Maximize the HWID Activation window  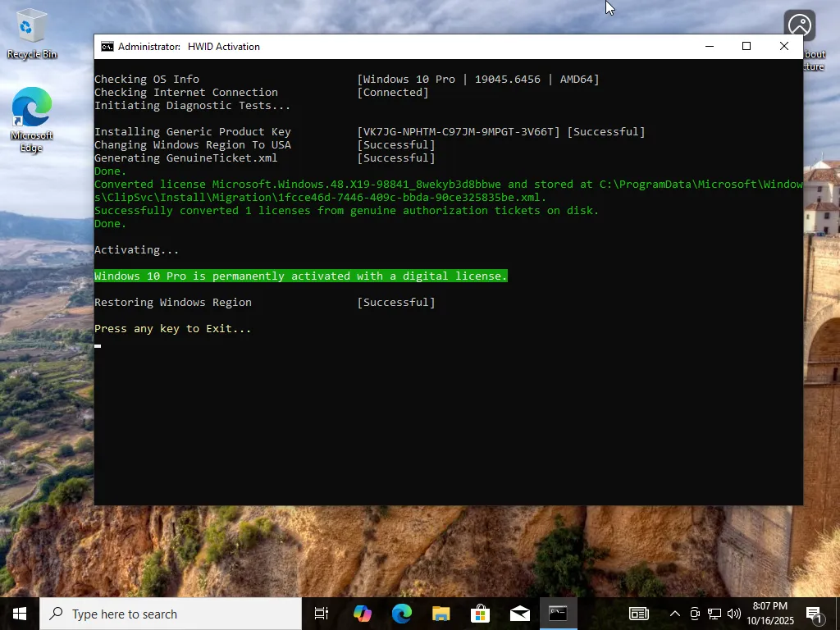click(x=746, y=47)
